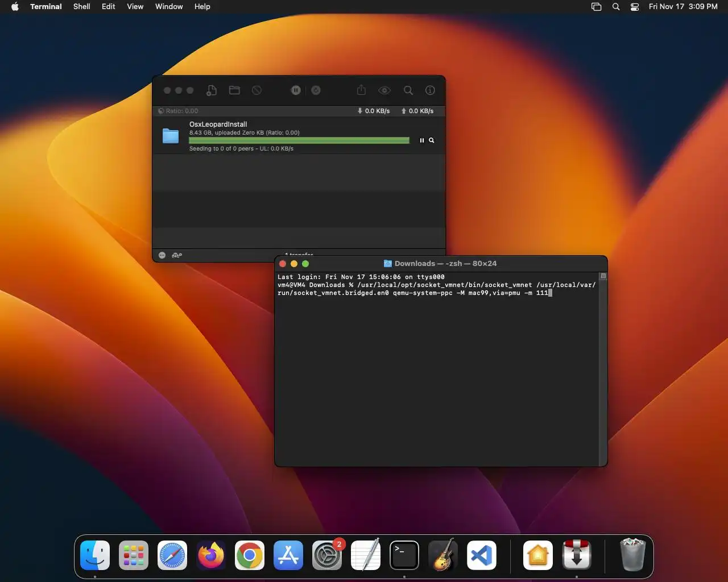The height and width of the screenshot is (582, 728).
Task: Zoom the Terminal window with green button
Action: 305,264
